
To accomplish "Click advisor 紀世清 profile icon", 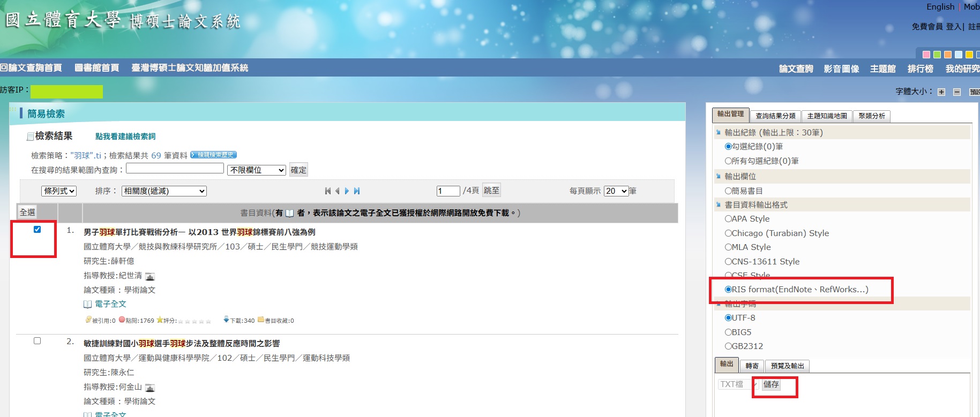I will pyautogui.click(x=150, y=276).
